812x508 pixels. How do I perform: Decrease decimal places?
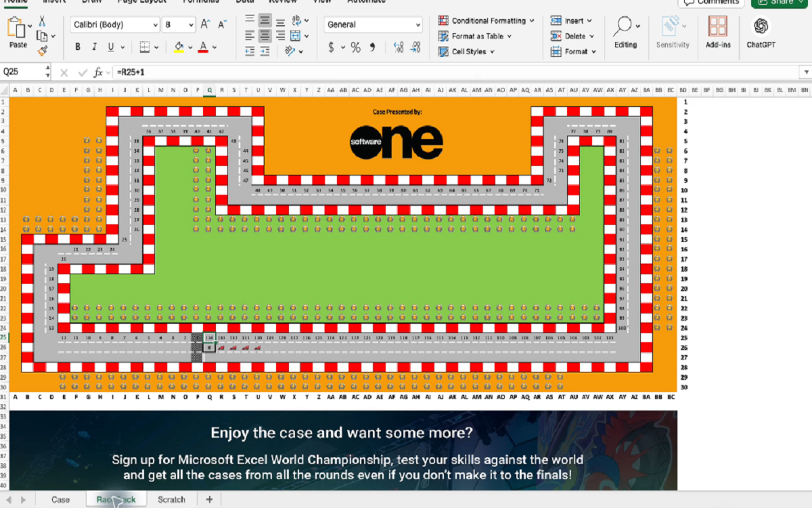(x=415, y=47)
